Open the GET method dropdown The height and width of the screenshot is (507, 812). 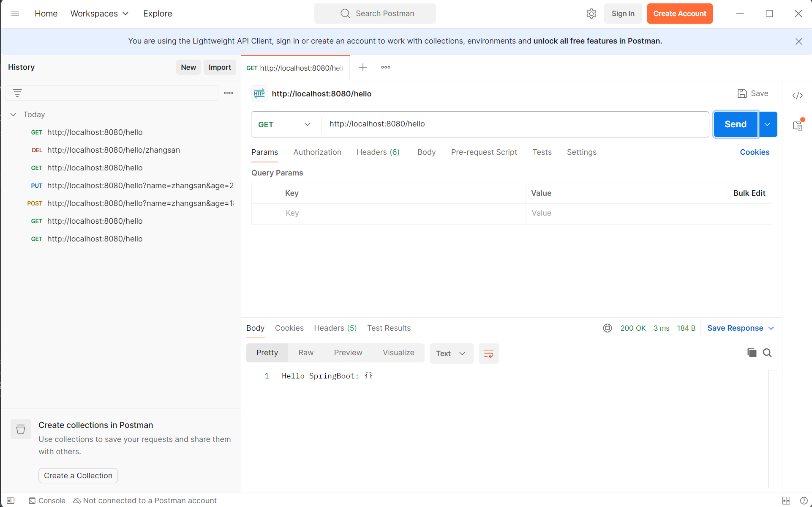[x=284, y=124]
